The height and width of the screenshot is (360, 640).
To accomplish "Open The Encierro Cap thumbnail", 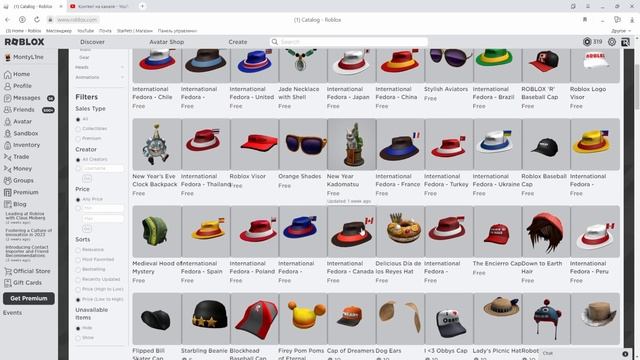I will click(497, 231).
